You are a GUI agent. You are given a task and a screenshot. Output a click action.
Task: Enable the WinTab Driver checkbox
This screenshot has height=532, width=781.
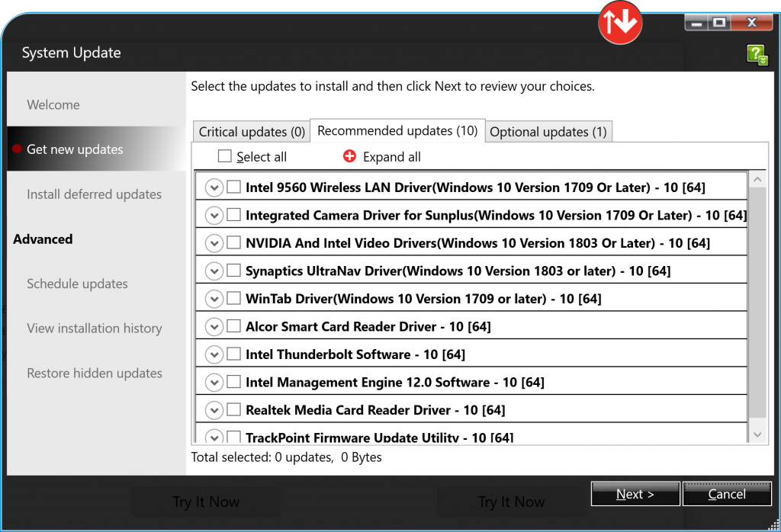click(x=233, y=298)
